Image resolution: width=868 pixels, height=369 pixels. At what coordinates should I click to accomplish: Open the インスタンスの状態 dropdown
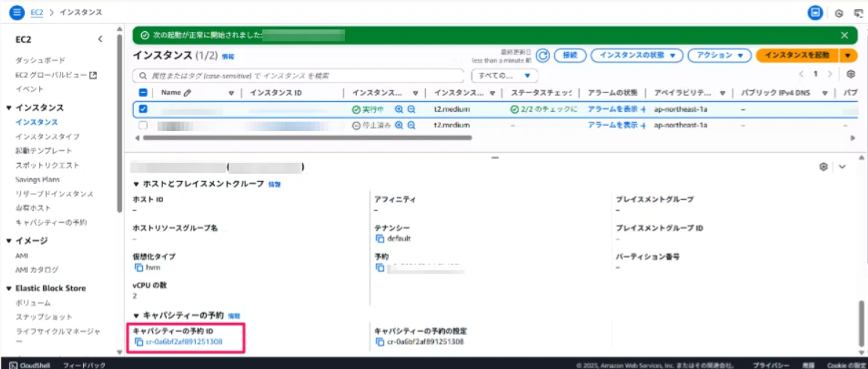pos(637,55)
